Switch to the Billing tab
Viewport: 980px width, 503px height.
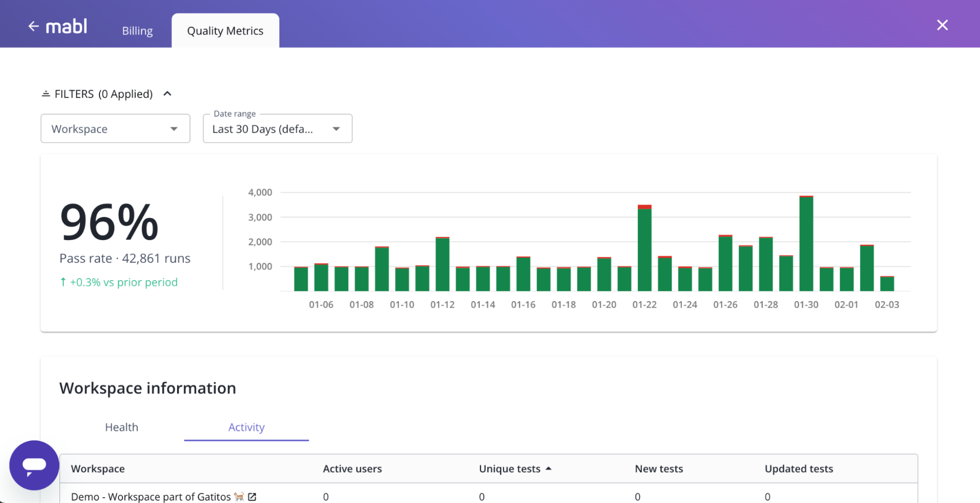point(137,30)
